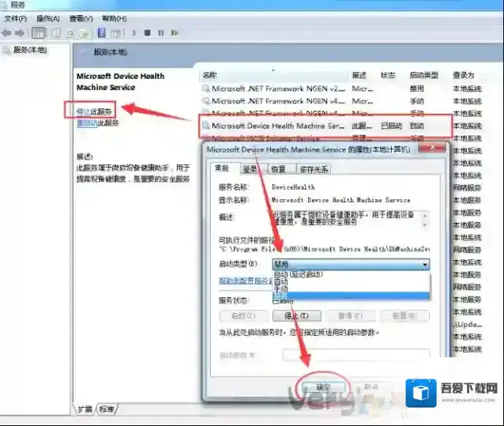Pause the service with the toolbar pause icon
504x426 pixels.
click(x=160, y=32)
